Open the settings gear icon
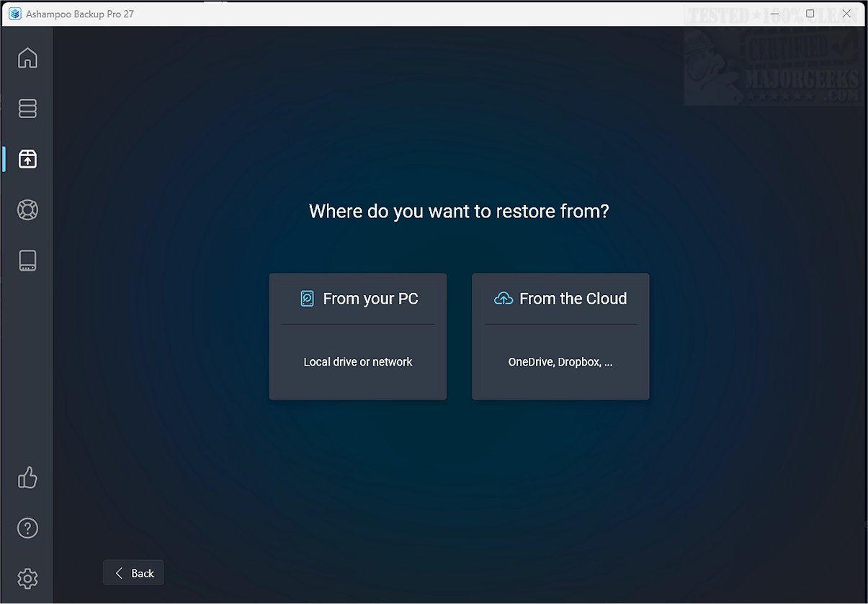Viewport: 868px width, 604px height. click(x=27, y=578)
